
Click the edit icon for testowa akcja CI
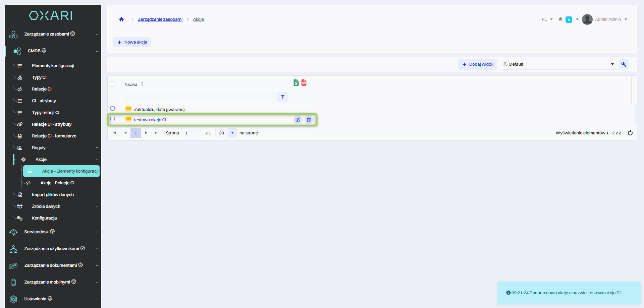point(298,120)
